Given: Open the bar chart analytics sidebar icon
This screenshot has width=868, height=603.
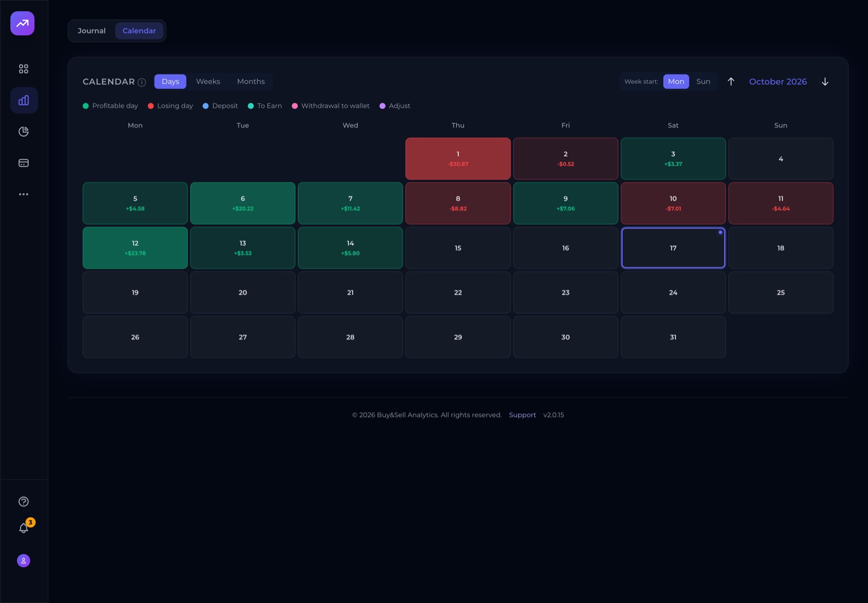Looking at the screenshot, I should tap(24, 100).
